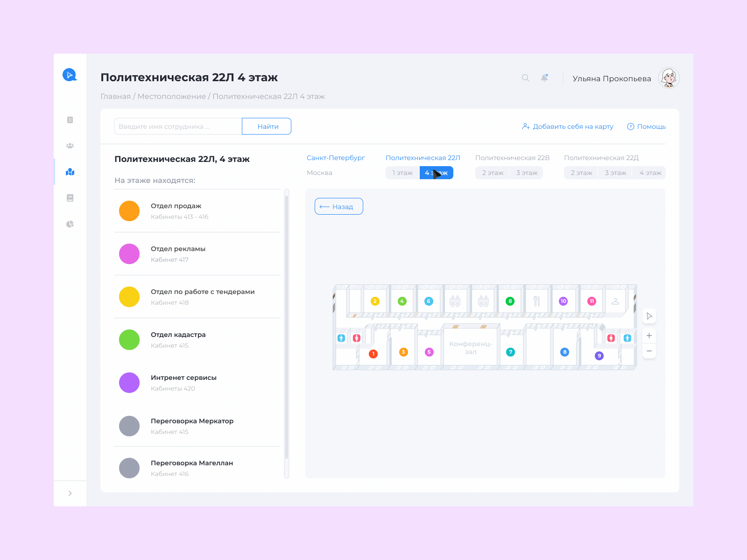The image size is (747, 560).
Task: Click the coat hanger wardrobe icon
Action: click(615, 301)
